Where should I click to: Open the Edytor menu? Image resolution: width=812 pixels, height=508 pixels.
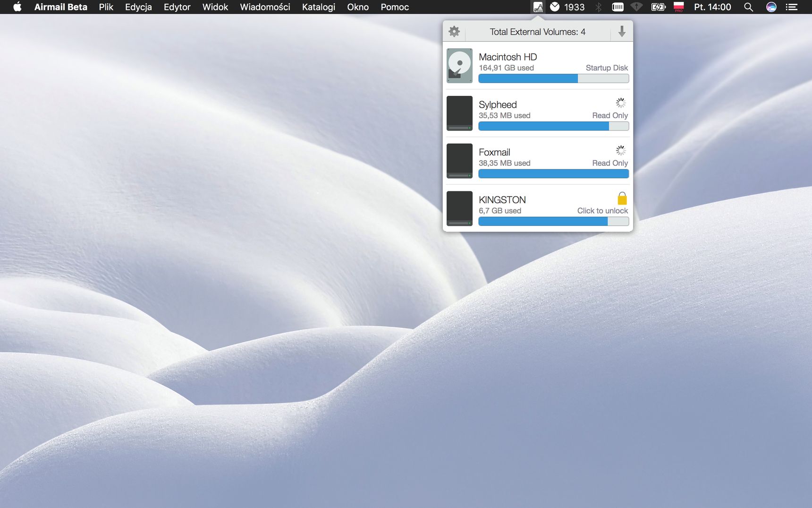click(x=177, y=7)
